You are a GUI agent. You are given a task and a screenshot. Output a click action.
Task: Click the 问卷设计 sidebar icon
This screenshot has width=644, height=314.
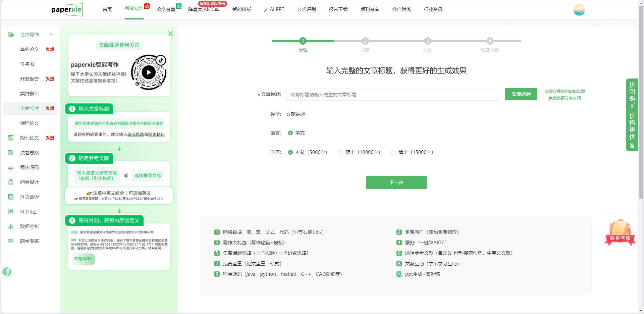(11, 182)
